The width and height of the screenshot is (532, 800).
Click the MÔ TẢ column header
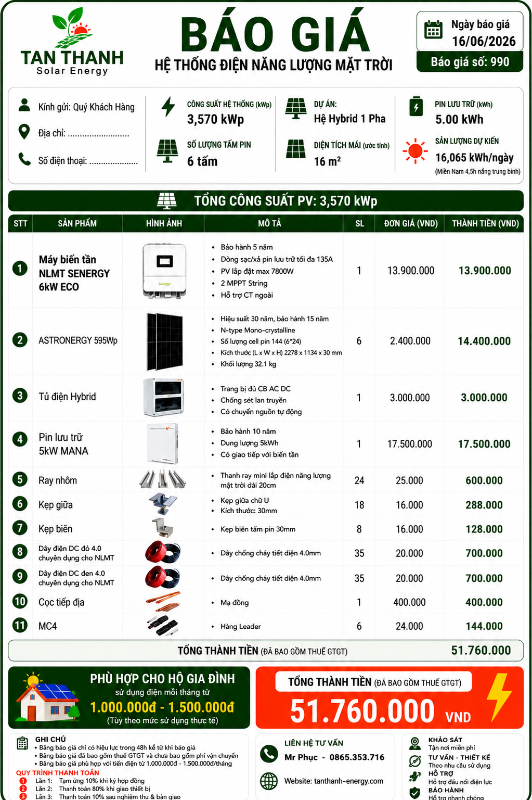point(269,223)
